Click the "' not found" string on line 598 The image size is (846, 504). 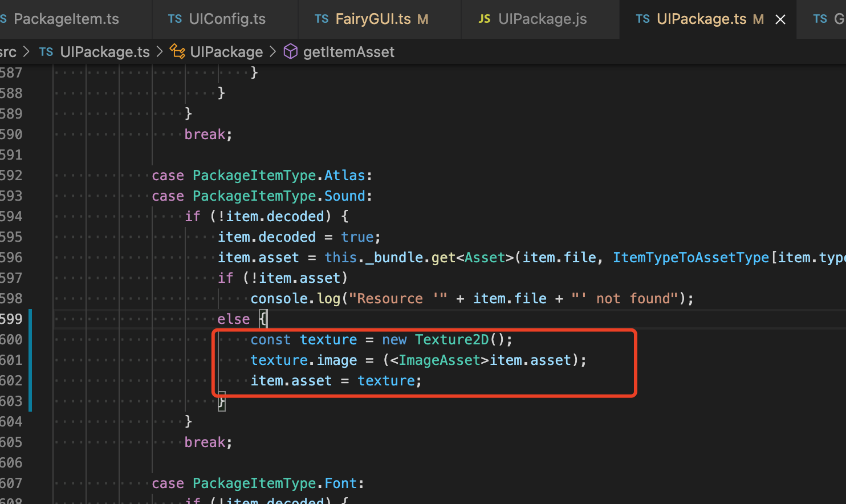[625, 298]
